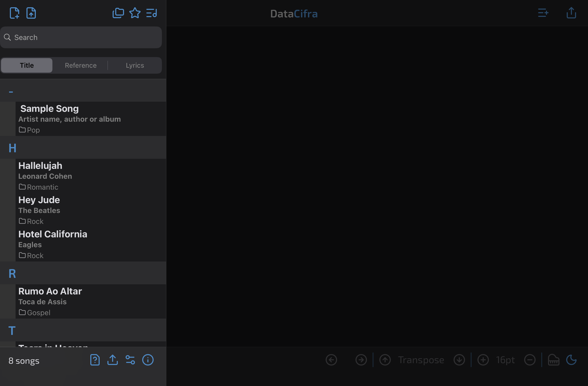Increase font size above 16pt

pyautogui.click(x=483, y=360)
